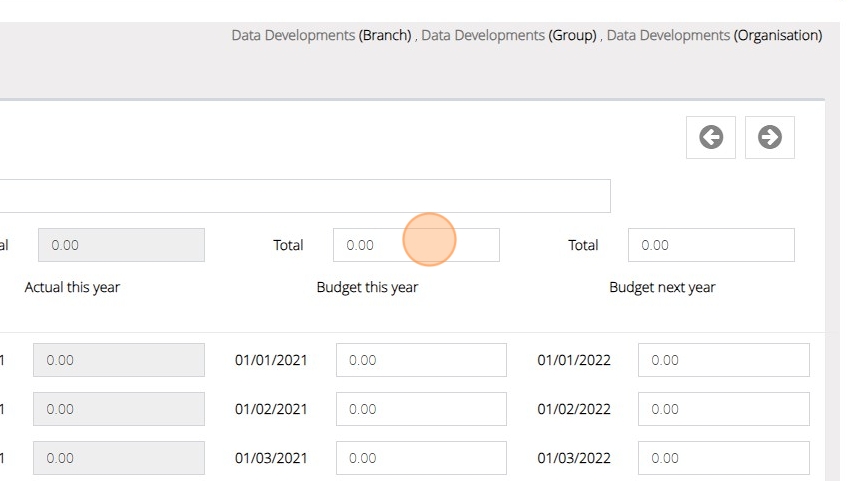Image resolution: width=860 pixels, height=481 pixels.
Task: Click greyed actual field left of 01/01/2021
Action: point(119,360)
